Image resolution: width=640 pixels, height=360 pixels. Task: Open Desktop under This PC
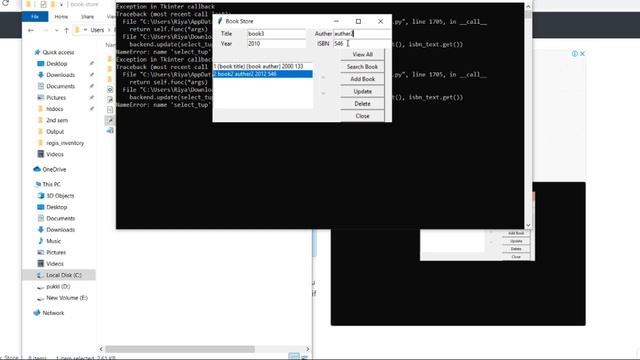click(x=57, y=207)
